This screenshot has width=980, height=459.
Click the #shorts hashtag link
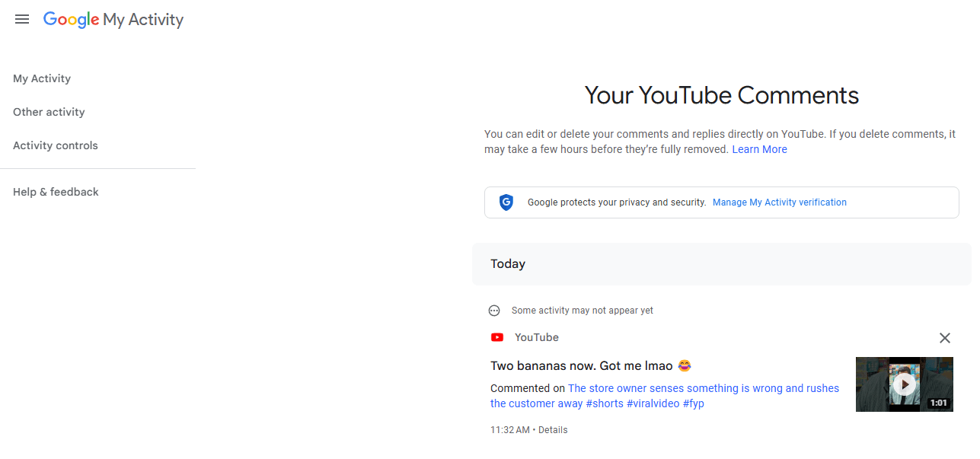(x=604, y=403)
